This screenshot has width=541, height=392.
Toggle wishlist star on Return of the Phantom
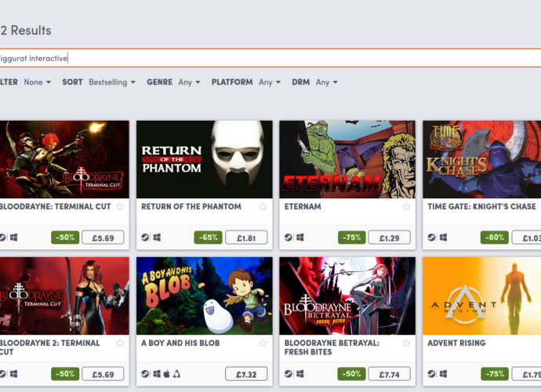(263, 207)
